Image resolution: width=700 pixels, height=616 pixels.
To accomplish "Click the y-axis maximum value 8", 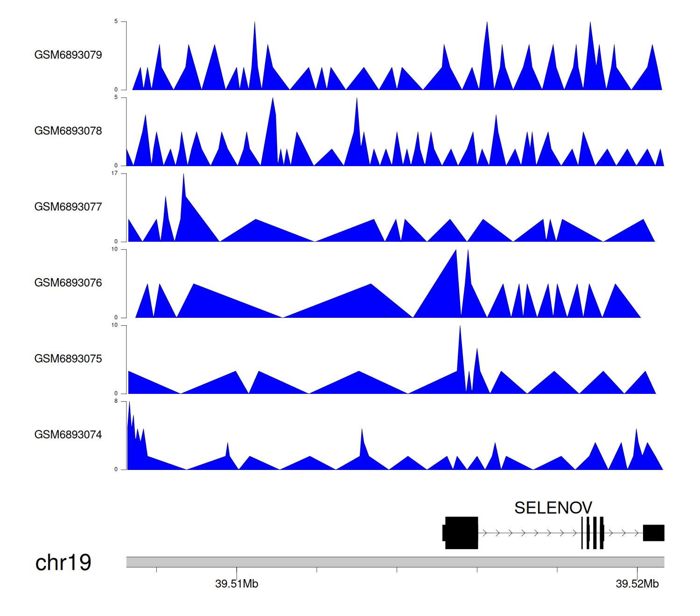I will [x=116, y=401].
